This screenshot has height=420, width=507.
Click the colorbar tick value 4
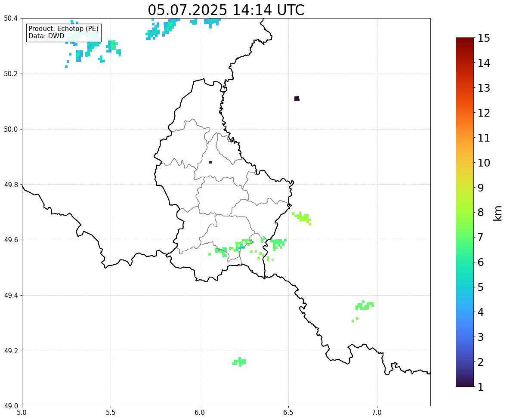481,312
